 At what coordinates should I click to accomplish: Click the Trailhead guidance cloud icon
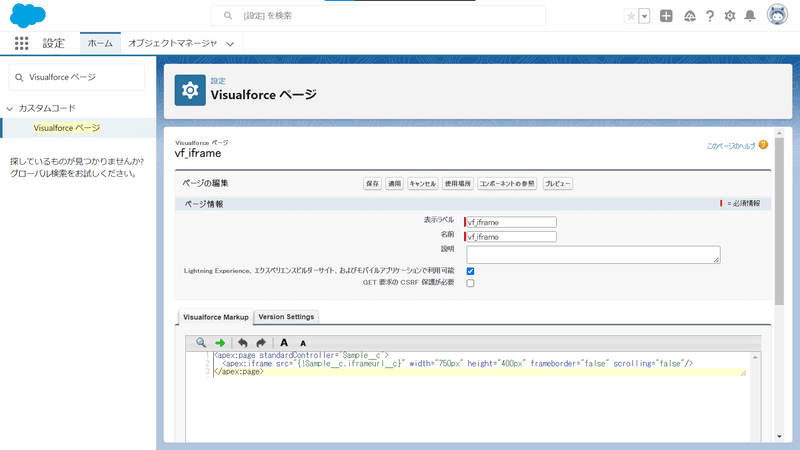click(690, 16)
